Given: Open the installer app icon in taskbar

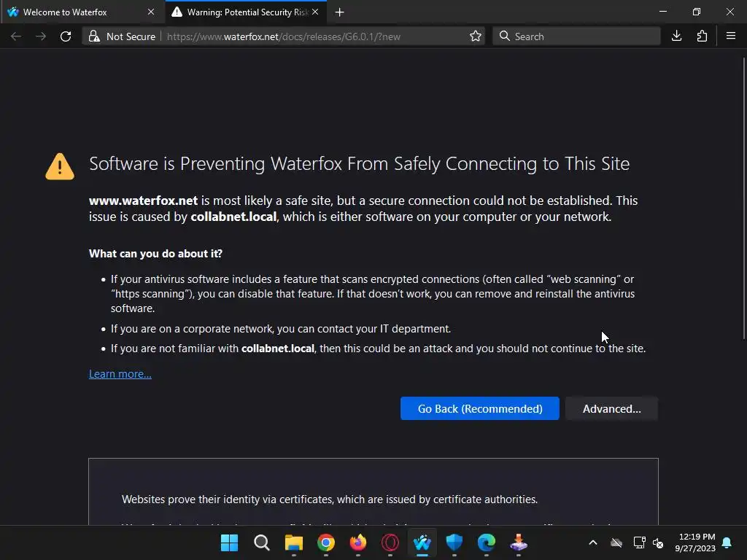Looking at the screenshot, I should tap(519, 542).
